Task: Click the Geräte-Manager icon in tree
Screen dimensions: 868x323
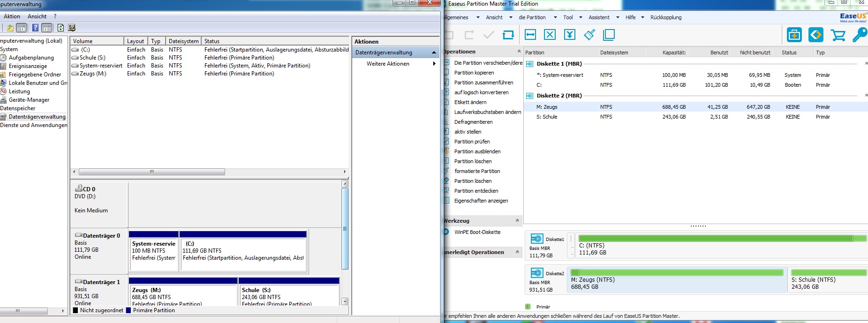Action: (3, 100)
